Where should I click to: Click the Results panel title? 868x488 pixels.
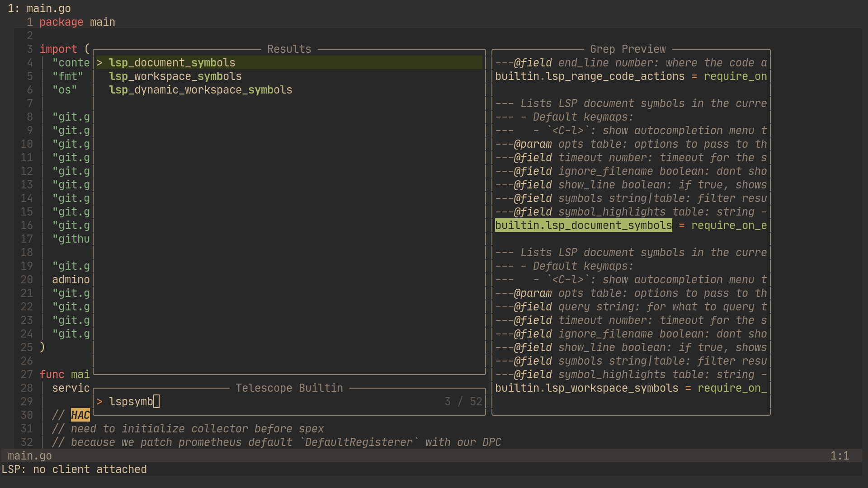289,49
